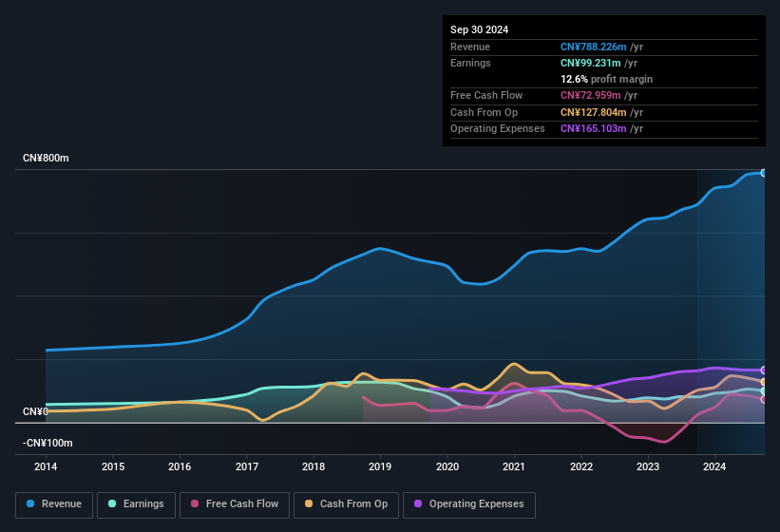The width and height of the screenshot is (780, 532).
Task: Click the Sep 30 2024 tooltip date
Action: [480, 29]
